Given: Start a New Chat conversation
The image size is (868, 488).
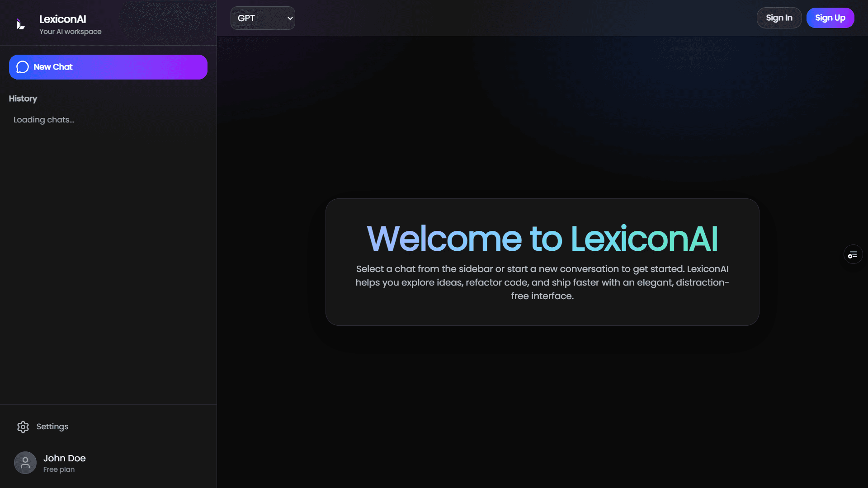Looking at the screenshot, I should pyautogui.click(x=108, y=67).
